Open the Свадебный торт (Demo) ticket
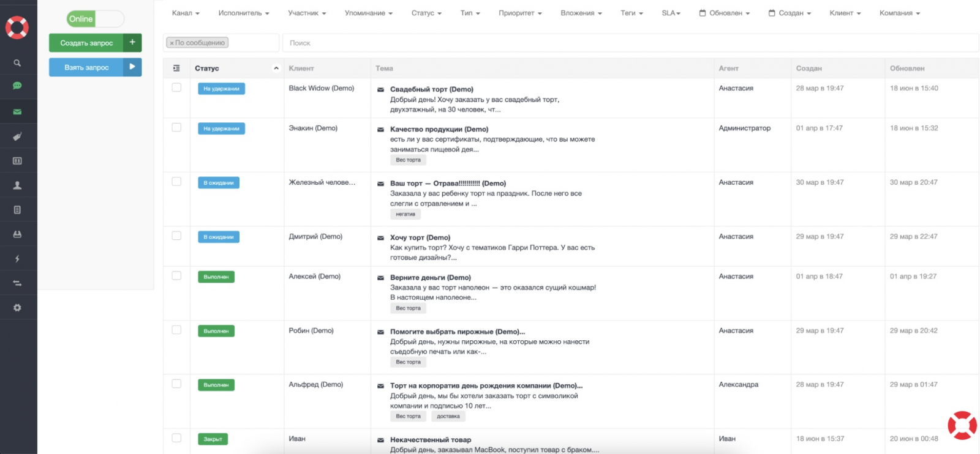 coord(431,89)
